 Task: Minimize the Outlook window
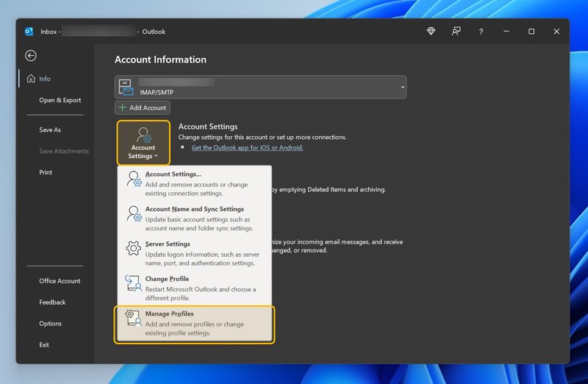(506, 32)
